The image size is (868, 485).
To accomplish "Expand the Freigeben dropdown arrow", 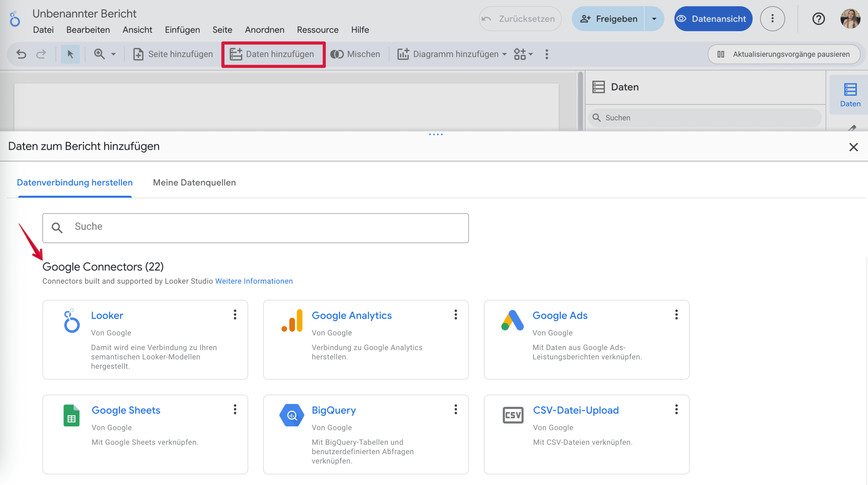I will (654, 19).
